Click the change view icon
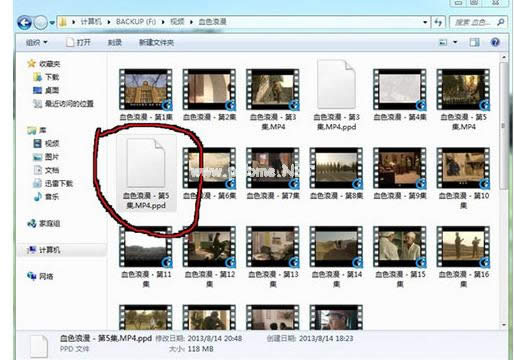Screen dimensions: 514x360 click(x=443, y=42)
